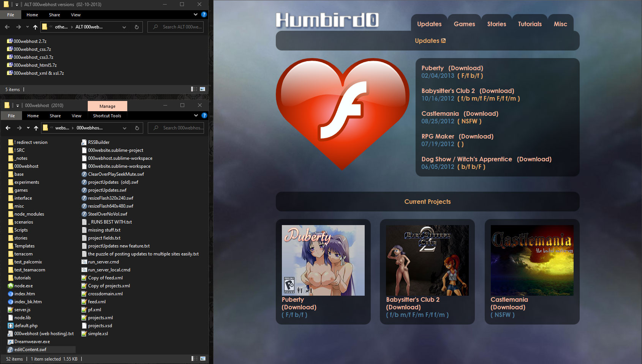
Task: Click the Babysitter's Club 2 project thumbnail
Action: (427, 260)
